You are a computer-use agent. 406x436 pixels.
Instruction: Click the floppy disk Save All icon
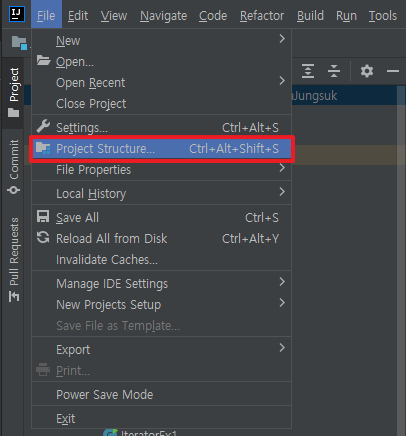[x=43, y=217]
